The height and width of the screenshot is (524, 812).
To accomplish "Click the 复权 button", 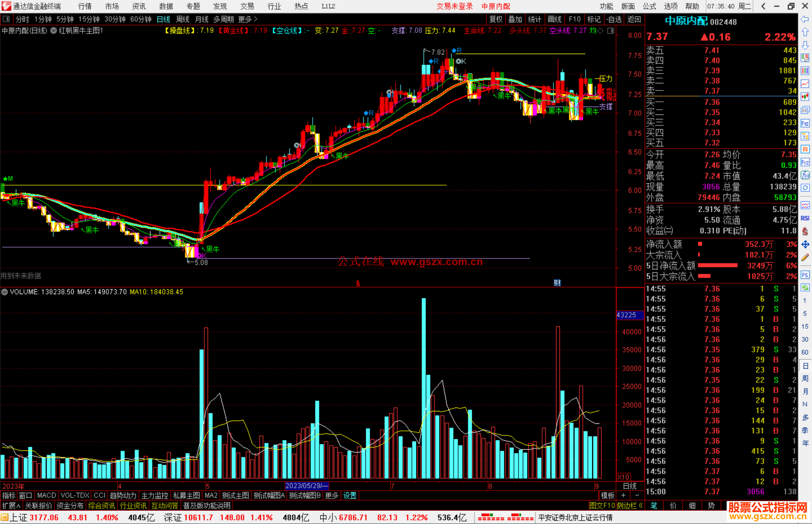I will click(495, 19).
